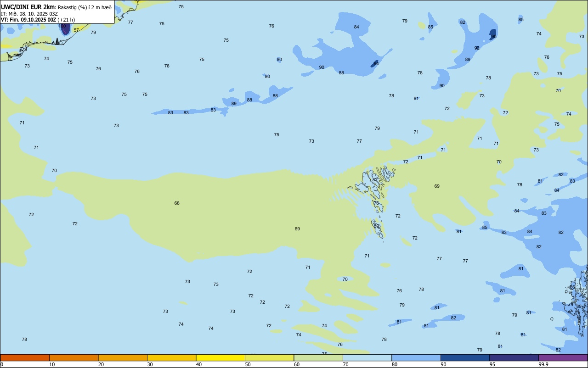Image resolution: width=588 pixels, height=368 pixels.
Task: Click the '92' humidity value on the map
Action: (x=477, y=48)
